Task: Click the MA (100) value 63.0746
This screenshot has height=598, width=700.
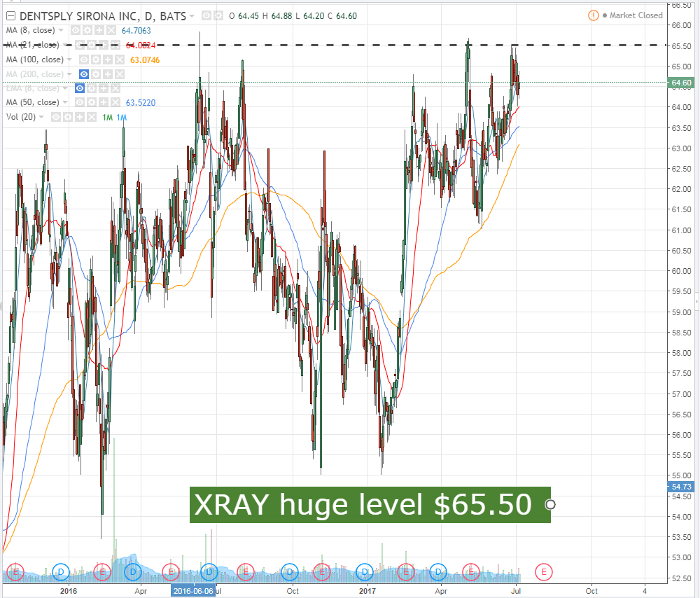Action: tap(145, 60)
